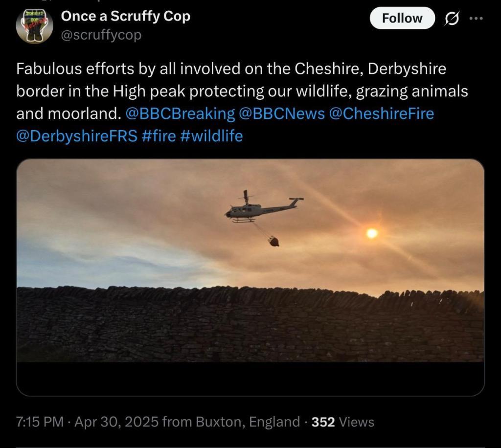501x448 pixels.
Task: Click the Apr 30, 2025 date
Action: point(116,422)
